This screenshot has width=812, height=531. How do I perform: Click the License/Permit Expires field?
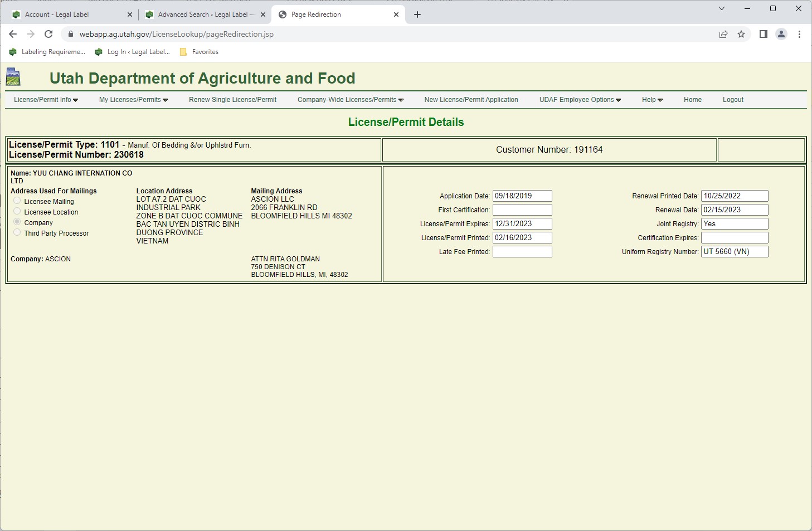tap(522, 224)
